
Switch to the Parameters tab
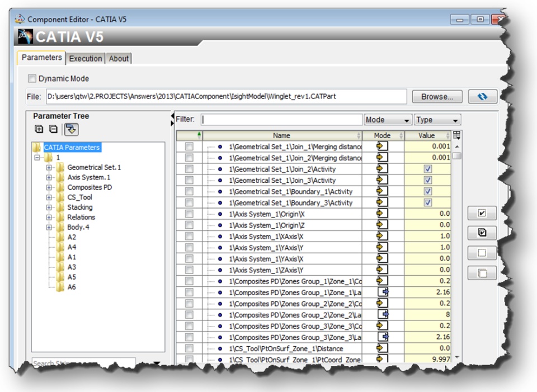(x=41, y=58)
